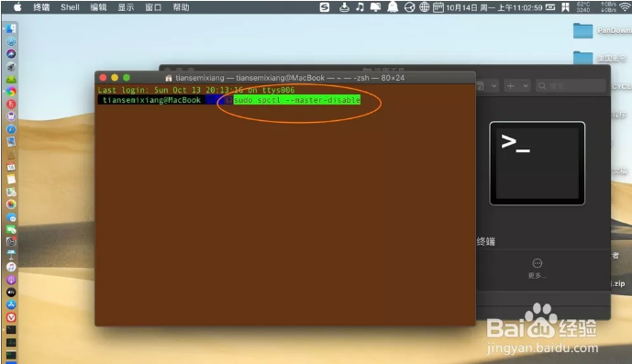Viewport: 632px width, 364px height.
Task: Open the Shell menu
Action: (70, 7)
